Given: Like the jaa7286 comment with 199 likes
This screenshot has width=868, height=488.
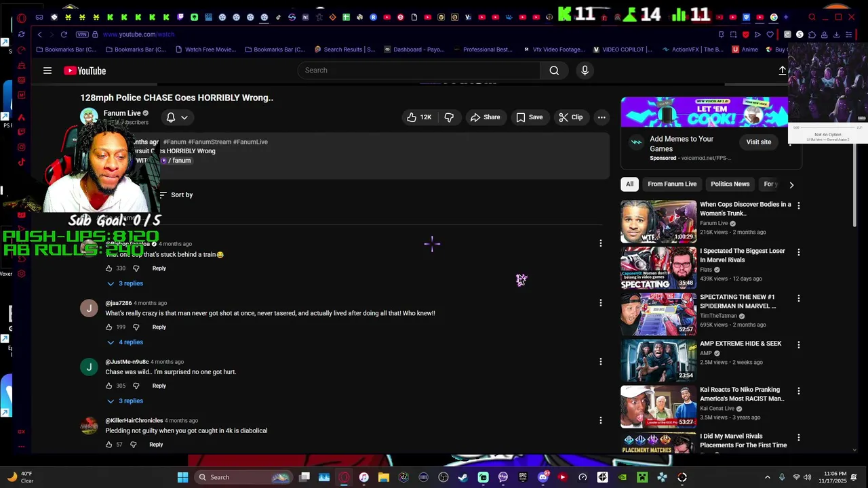Looking at the screenshot, I should point(108,327).
